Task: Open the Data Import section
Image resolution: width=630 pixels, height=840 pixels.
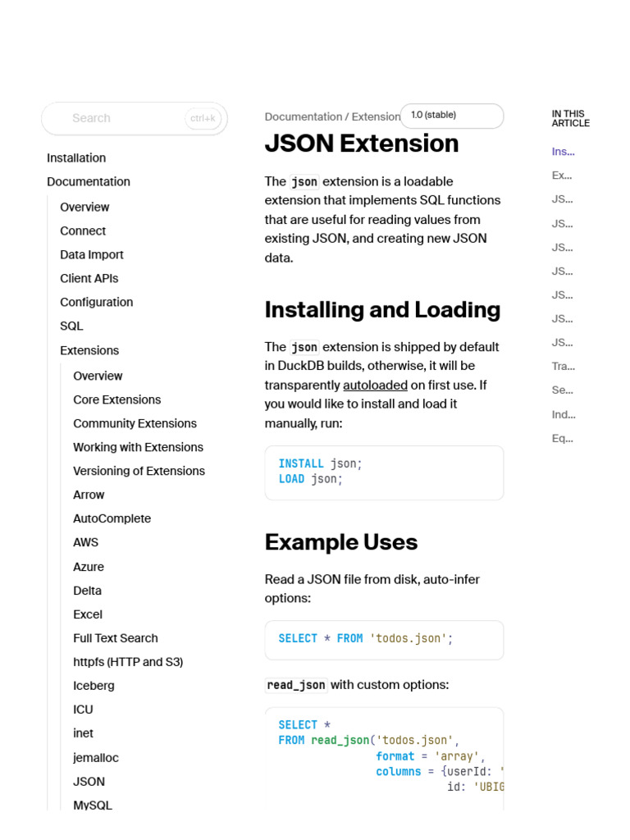Action: click(x=92, y=254)
